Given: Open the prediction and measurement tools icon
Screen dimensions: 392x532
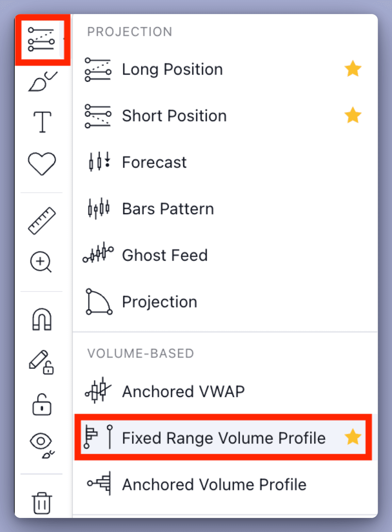Looking at the screenshot, I should [41, 40].
